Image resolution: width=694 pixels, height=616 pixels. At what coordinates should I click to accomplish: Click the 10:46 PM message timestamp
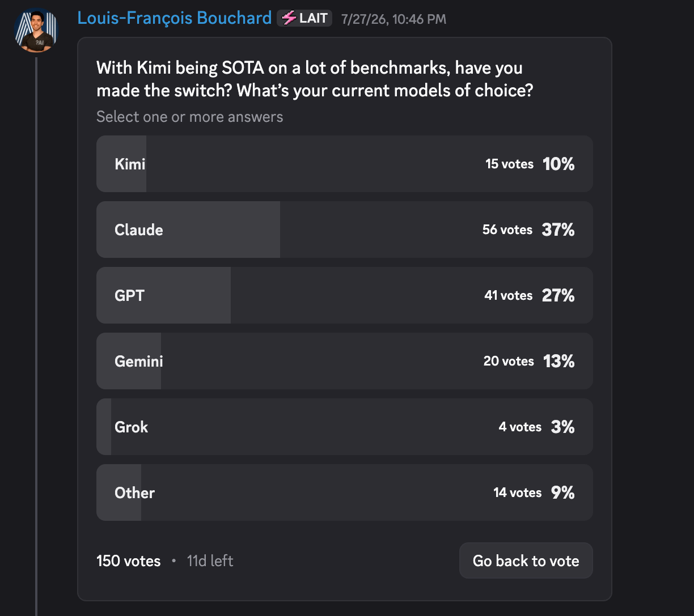(394, 19)
